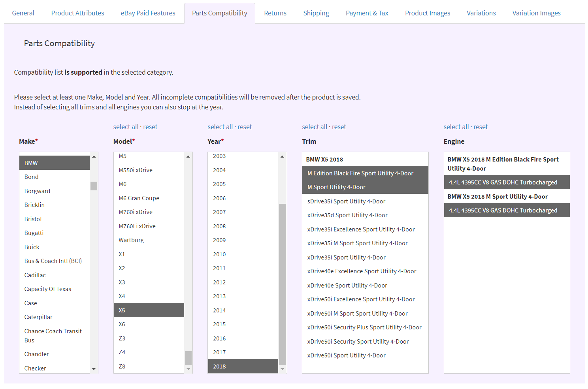Switch to the Payment & Tax tab

(367, 13)
